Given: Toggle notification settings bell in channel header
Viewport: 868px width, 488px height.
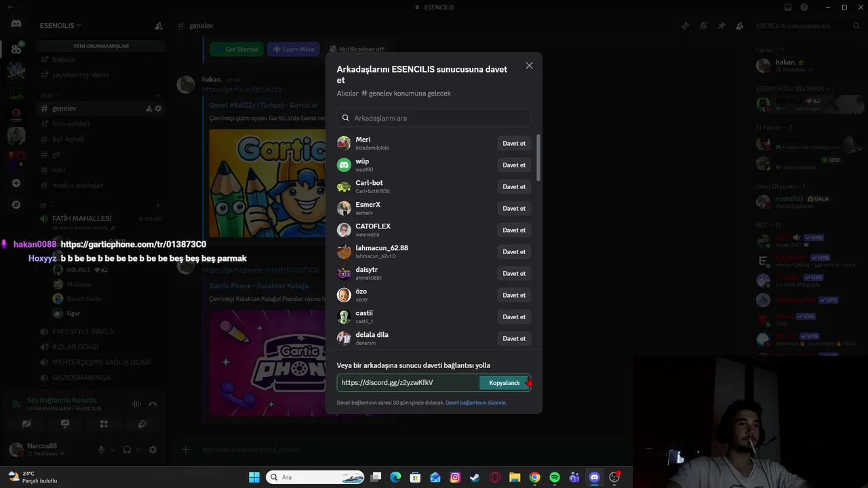Looking at the screenshot, I should (703, 26).
